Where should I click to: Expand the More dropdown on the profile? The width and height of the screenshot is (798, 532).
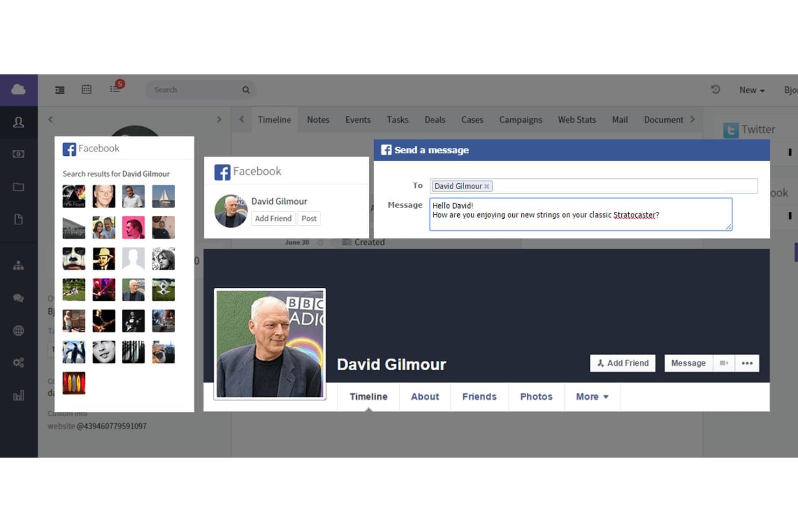click(x=592, y=397)
